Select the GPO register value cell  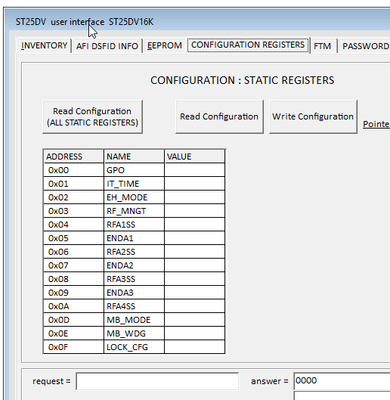[194, 170]
